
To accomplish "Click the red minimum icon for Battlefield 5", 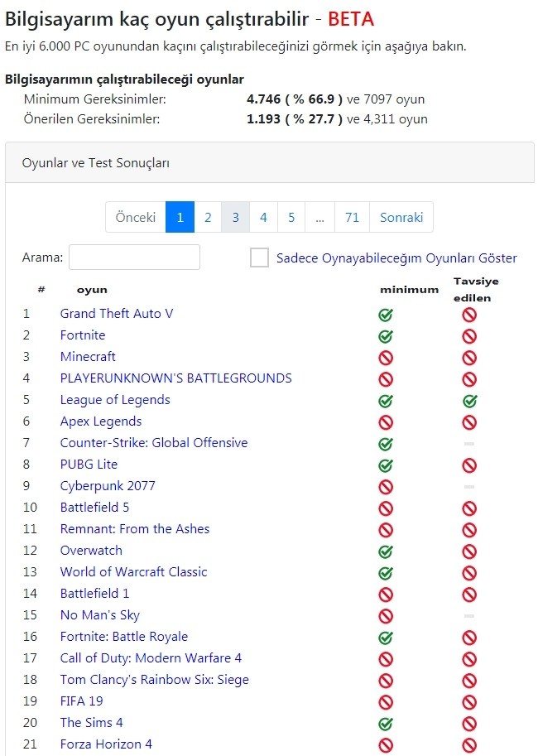I will (386, 508).
